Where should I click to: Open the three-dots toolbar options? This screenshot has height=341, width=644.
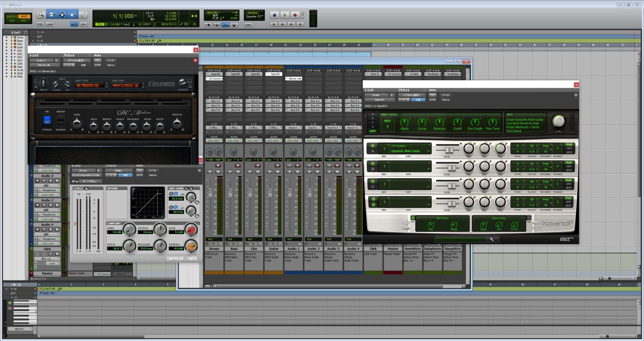click(84, 24)
